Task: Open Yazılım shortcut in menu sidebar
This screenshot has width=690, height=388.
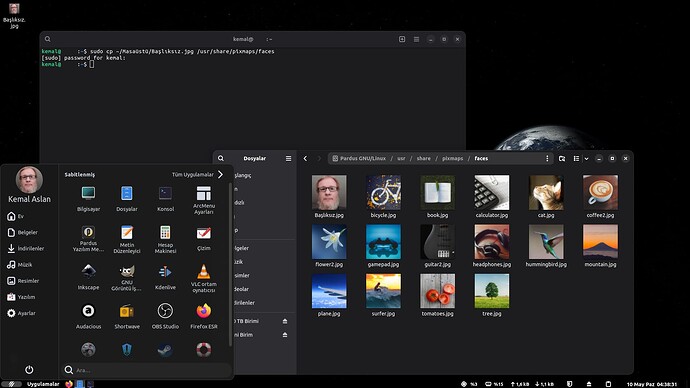Action: 21,297
